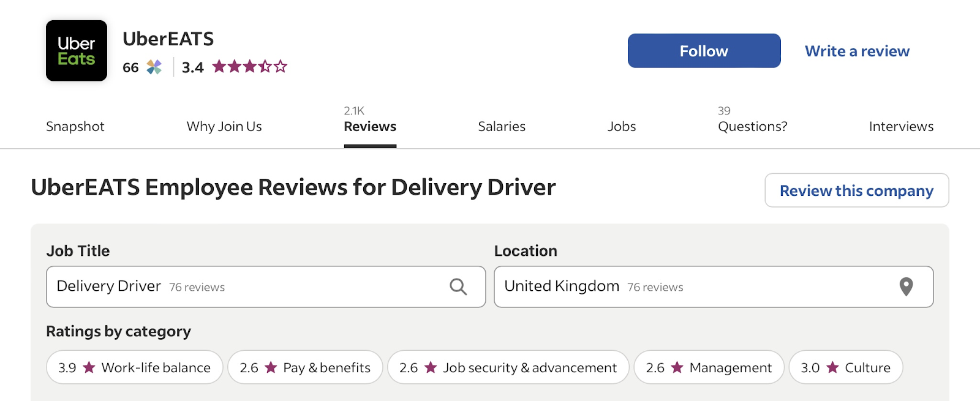The image size is (980, 401).
Task: Filter by Job security & advancement rating
Action: click(508, 367)
